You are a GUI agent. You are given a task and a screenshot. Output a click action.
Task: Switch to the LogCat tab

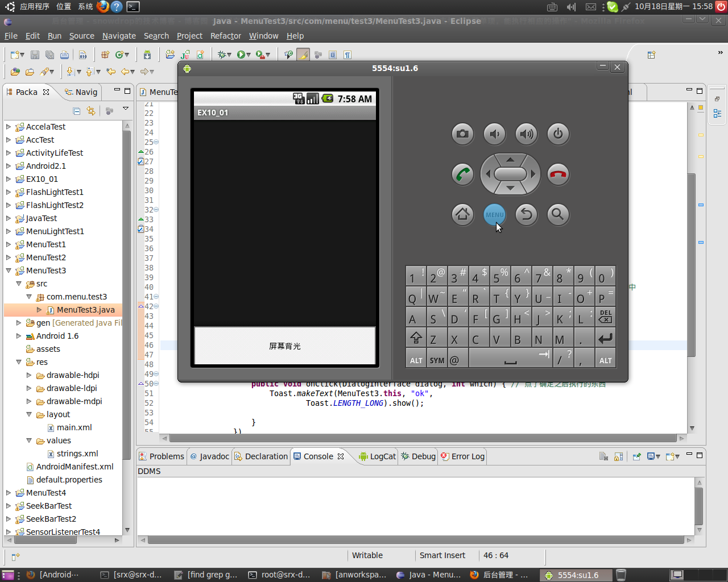[x=377, y=456]
